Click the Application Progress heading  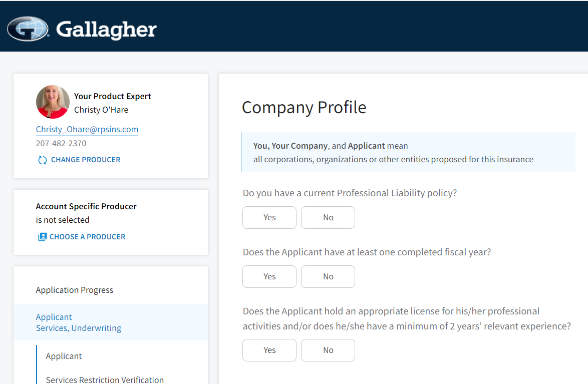pos(74,290)
